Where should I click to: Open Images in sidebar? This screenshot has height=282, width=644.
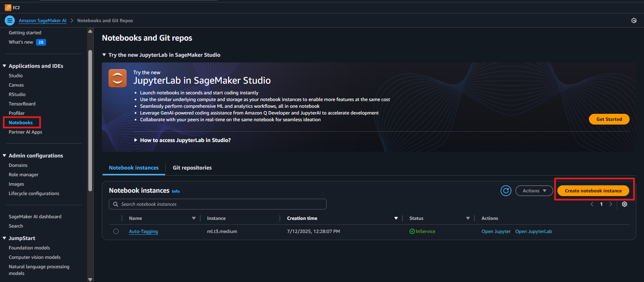(16, 184)
